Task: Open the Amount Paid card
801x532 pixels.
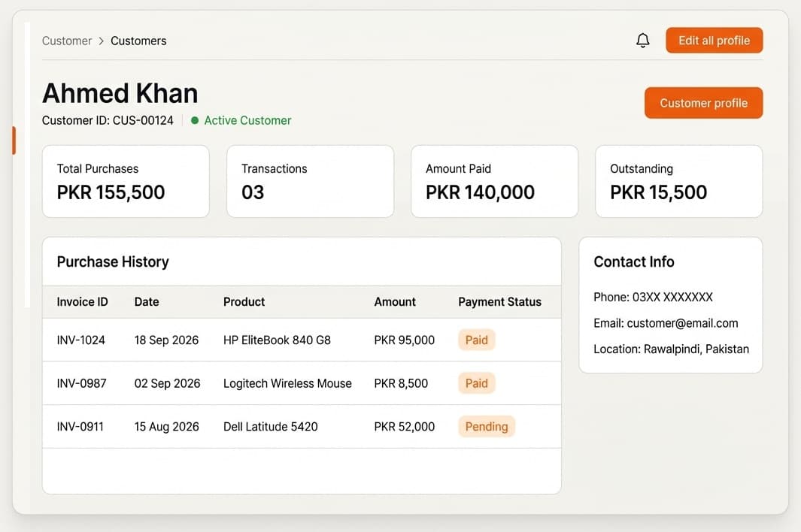Action: 494,181
